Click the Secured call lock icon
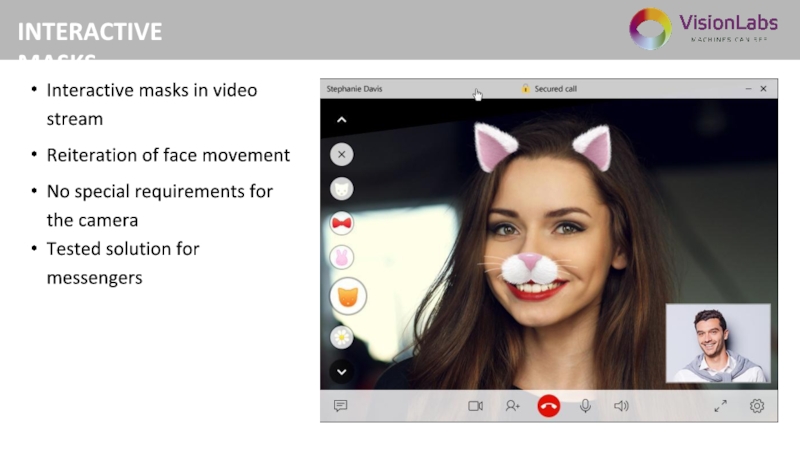 point(525,89)
